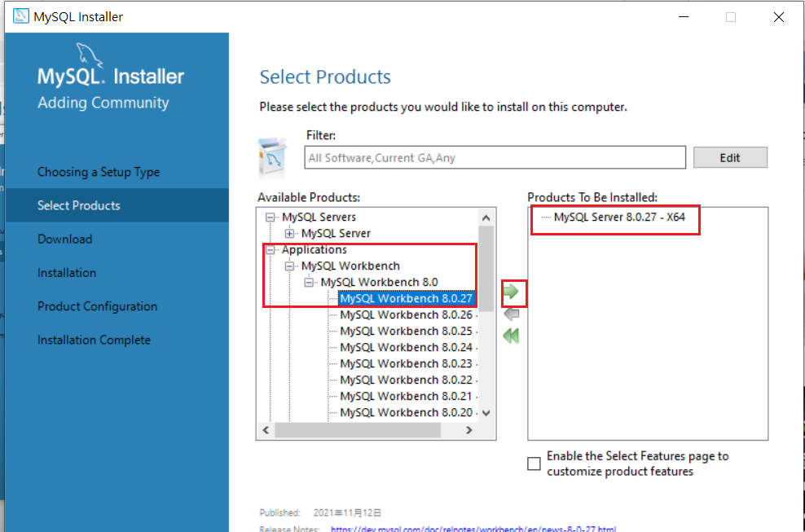Screen dimensions: 805x532
Task: Select the MySQL Workbench tree label
Action: click(350, 266)
